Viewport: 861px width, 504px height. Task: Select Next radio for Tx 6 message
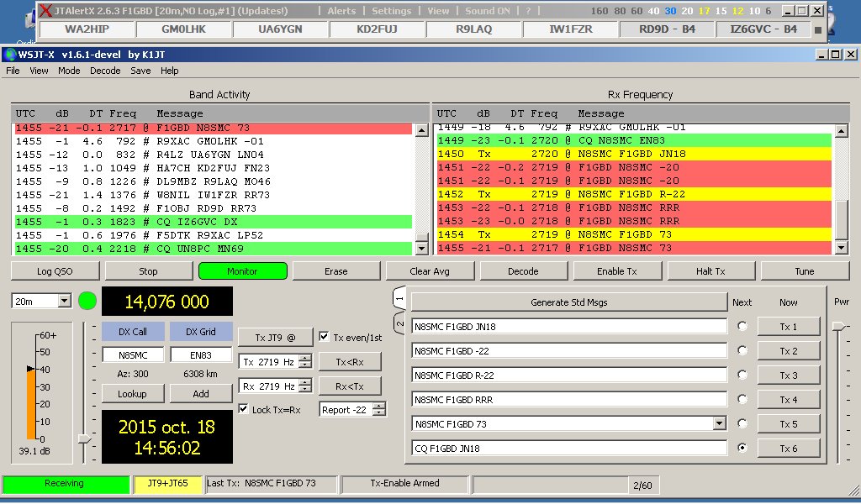(742, 448)
